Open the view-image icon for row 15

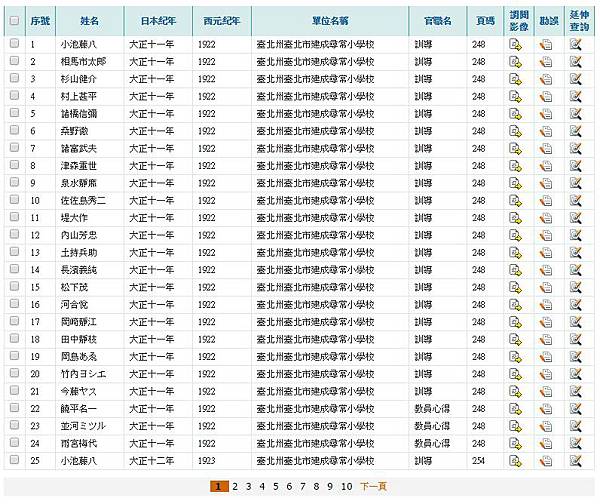tap(515, 288)
